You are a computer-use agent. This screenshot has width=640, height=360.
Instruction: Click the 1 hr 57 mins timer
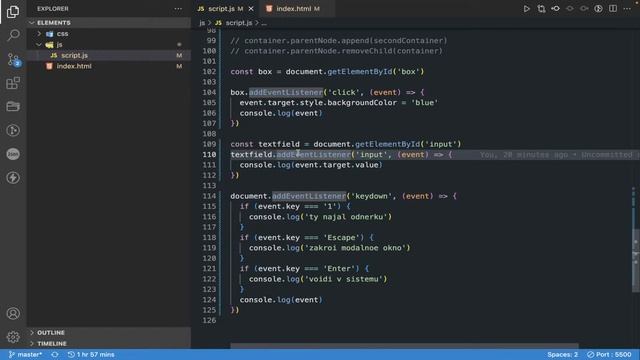point(91,354)
